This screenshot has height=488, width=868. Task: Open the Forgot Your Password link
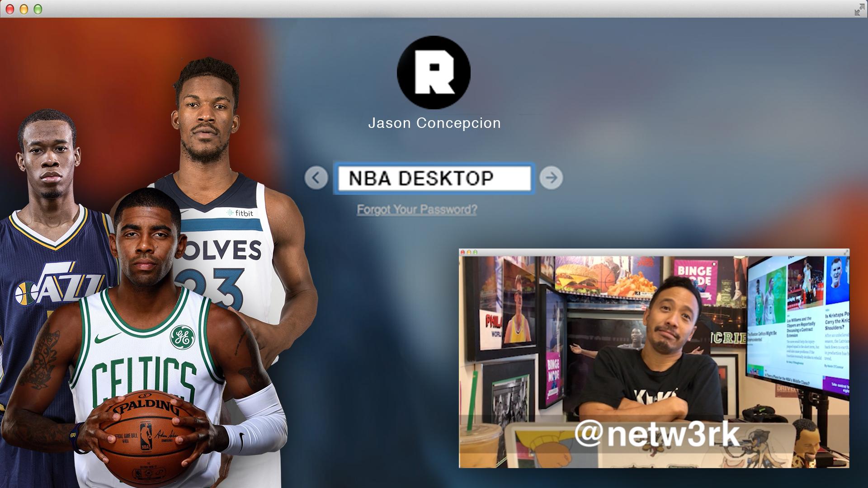(416, 210)
